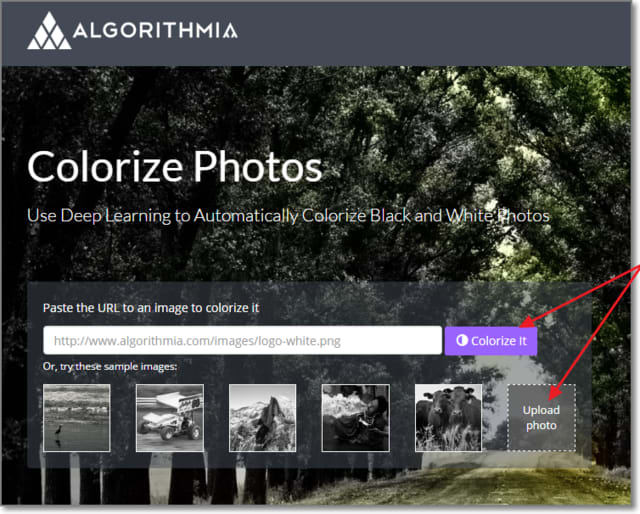Click the Colorize Photos heading
Image resolution: width=640 pixels, height=514 pixels.
[x=175, y=167]
